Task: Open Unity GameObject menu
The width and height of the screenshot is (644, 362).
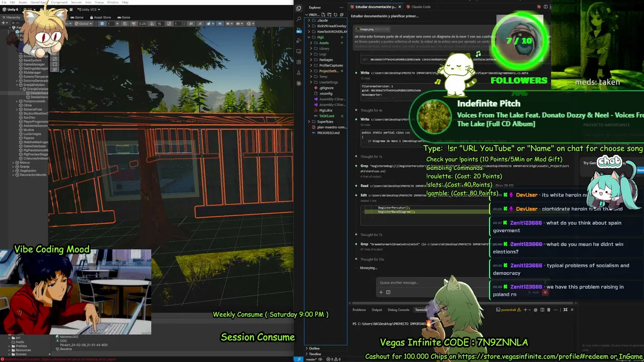Action: point(38,3)
